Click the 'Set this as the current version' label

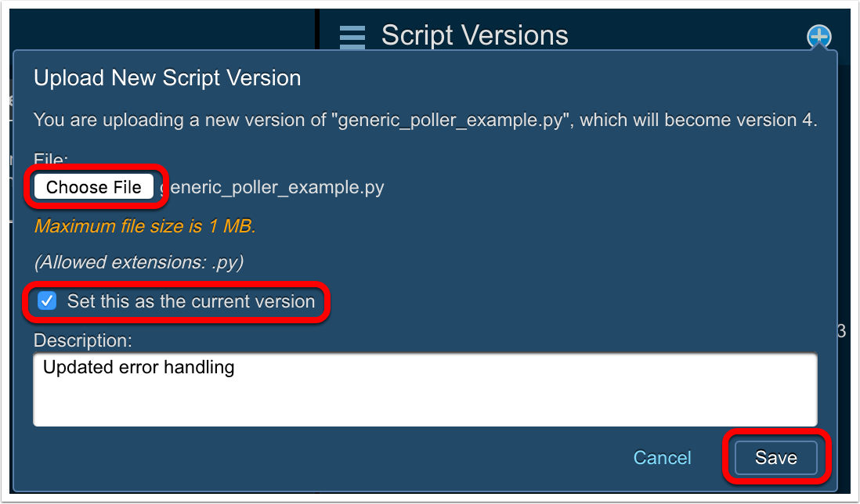coord(190,301)
